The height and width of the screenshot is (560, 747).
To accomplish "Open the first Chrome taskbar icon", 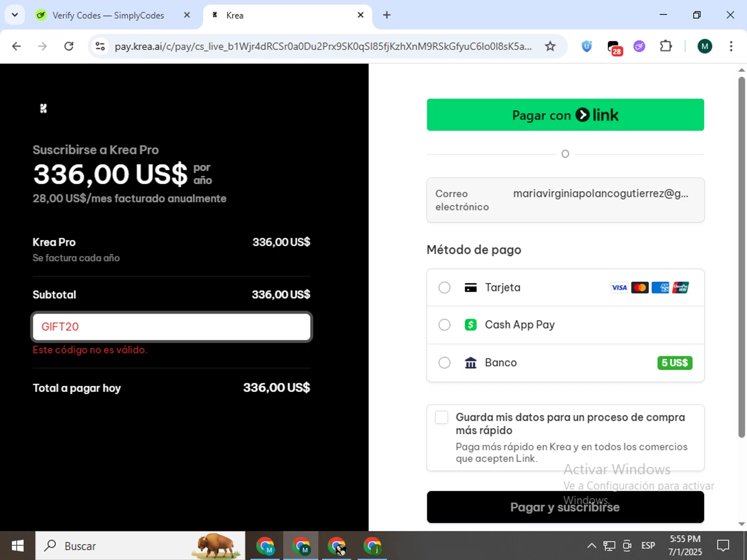I will point(265,546).
